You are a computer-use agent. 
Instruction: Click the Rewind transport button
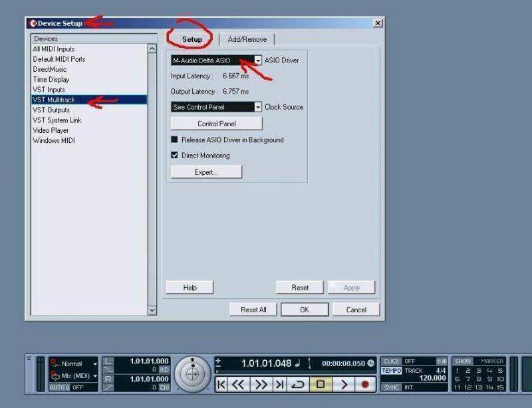pyautogui.click(x=238, y=385)
